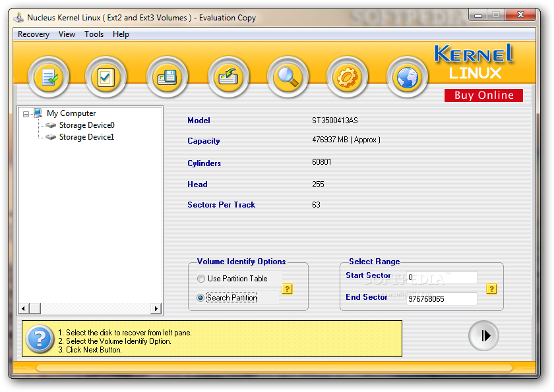Click the magnifying glass search toolbar icon
Image resolution: width=554 pixels, height=392 pixels.
tap(288, 77)
